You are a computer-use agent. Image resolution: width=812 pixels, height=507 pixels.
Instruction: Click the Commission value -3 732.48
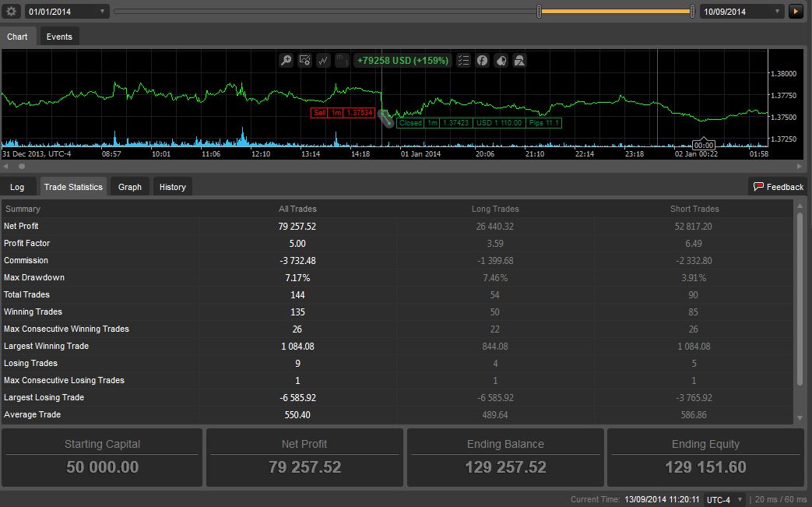pyautogui.click(x=297, y=260)
